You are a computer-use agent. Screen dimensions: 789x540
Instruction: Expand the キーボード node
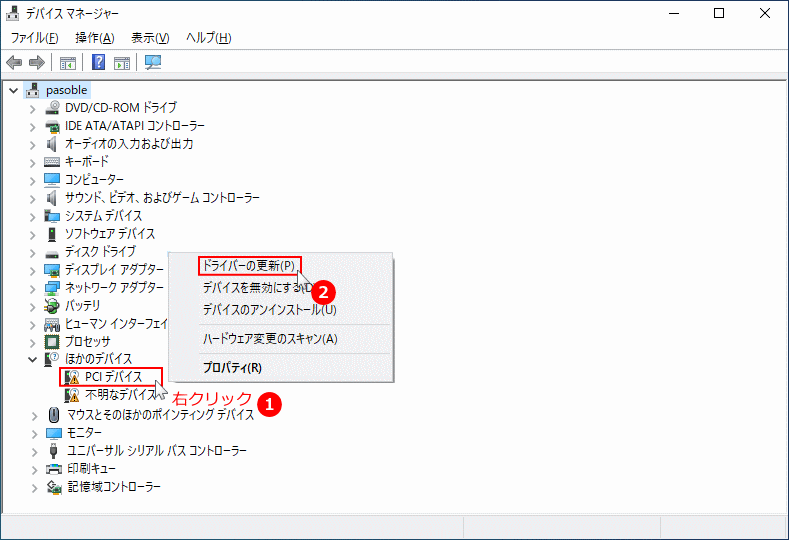[x=33, y=163]
